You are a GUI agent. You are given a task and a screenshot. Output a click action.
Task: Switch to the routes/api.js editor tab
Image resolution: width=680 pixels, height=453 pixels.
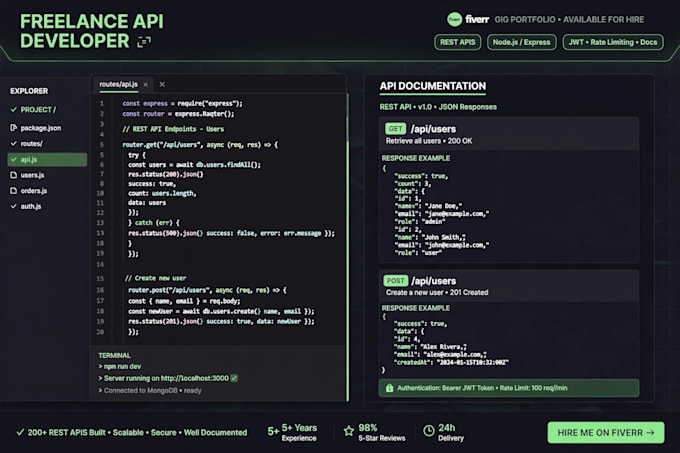[118, 84]
